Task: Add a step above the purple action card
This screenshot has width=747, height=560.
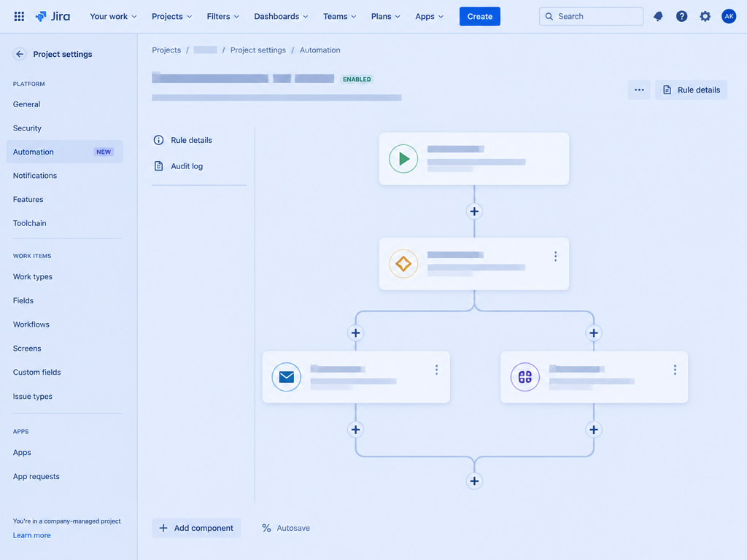Action: click(594, 332)
